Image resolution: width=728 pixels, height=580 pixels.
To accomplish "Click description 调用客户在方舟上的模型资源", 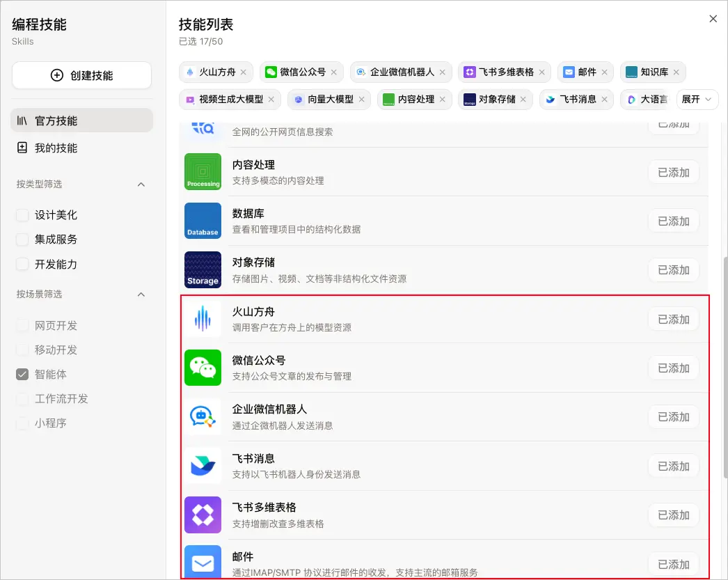I will (x=292, y=327).
